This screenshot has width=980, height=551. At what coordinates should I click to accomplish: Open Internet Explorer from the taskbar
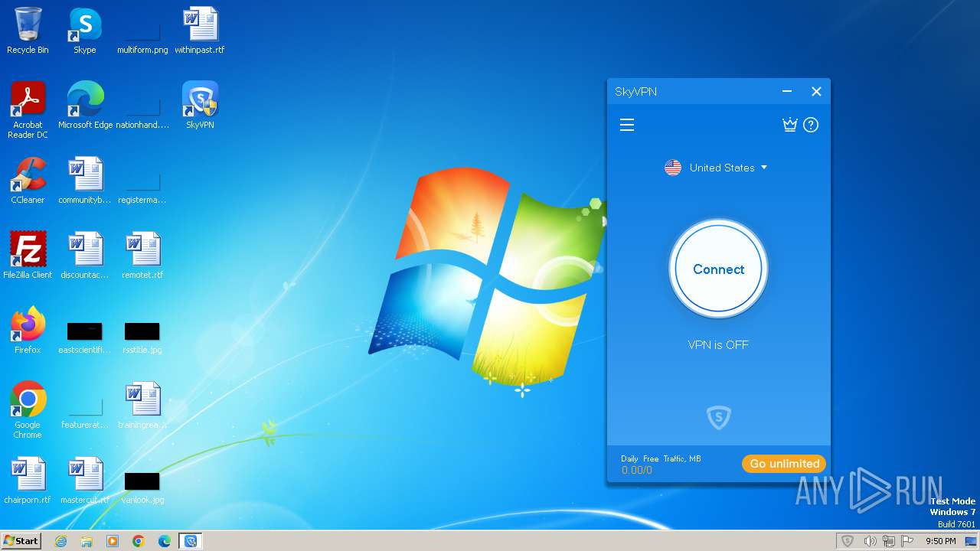click(60, 541)
